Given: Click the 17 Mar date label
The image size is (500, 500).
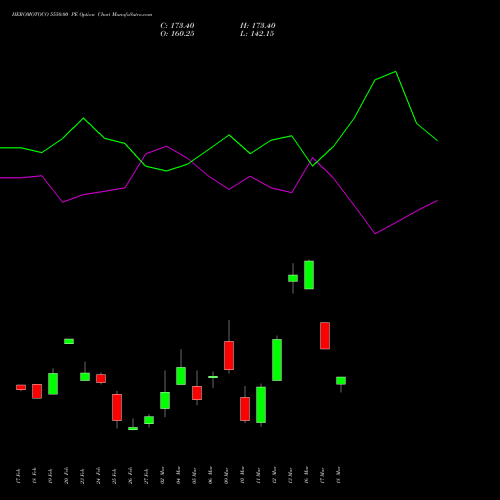Looking at the screenshot, I should point(322,475).
